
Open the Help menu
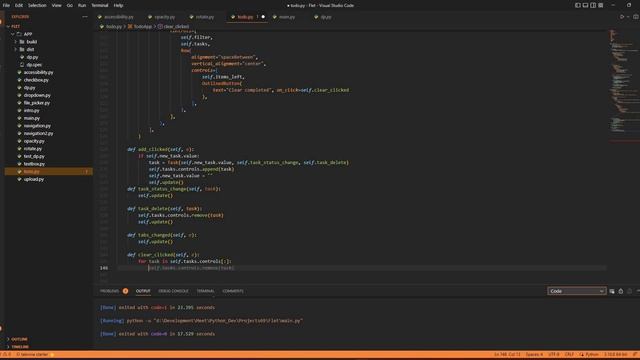(x=118, y=5)
